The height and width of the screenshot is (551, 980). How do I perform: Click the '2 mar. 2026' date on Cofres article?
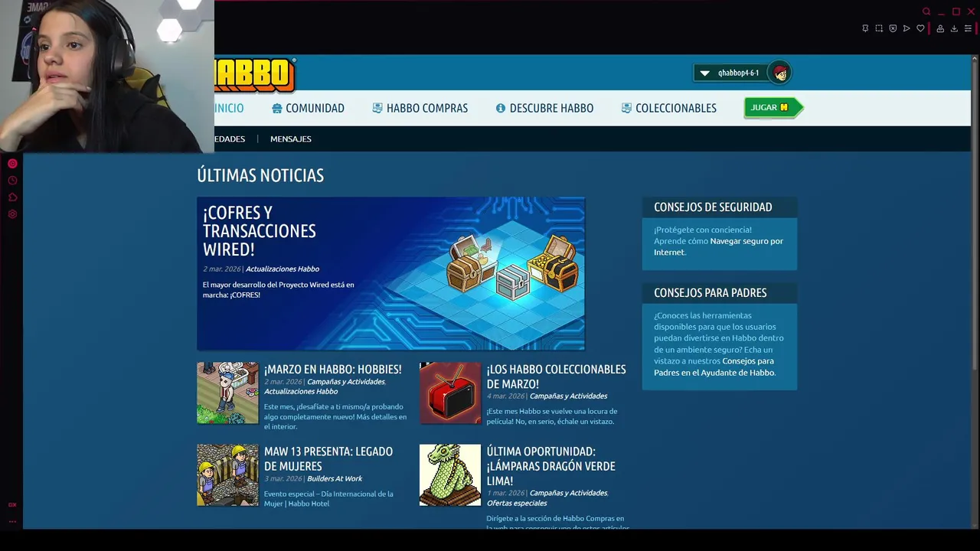[x=221, y=269]
